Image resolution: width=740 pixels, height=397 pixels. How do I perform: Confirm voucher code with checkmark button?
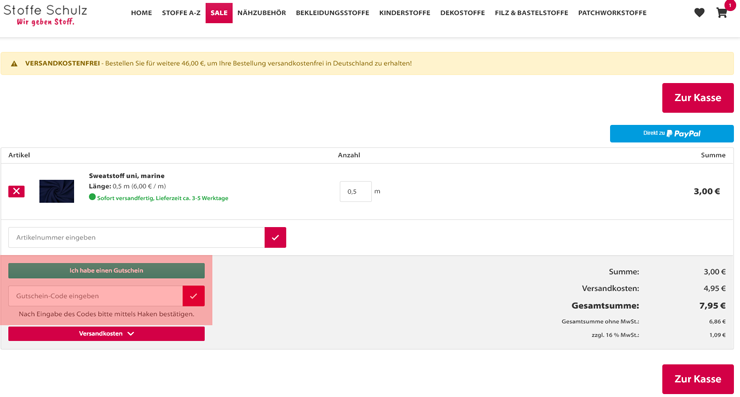click(x=193, y=296)
